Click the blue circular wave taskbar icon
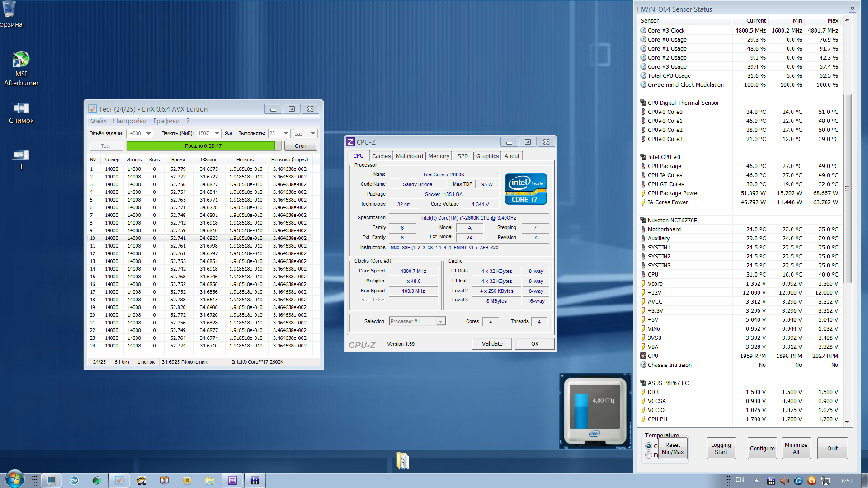Viewport: 868px width, 488px height. point(74,480)
